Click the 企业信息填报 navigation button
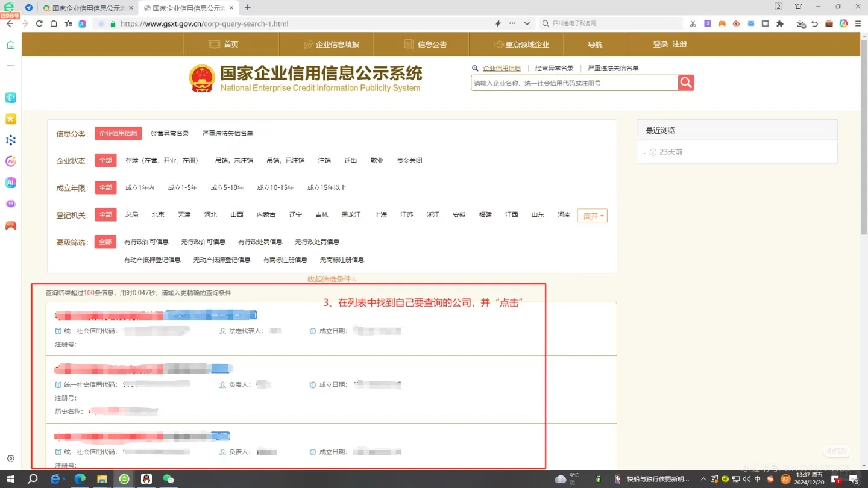The width and height of the screenshot is (868, 488). pos(330,44)
